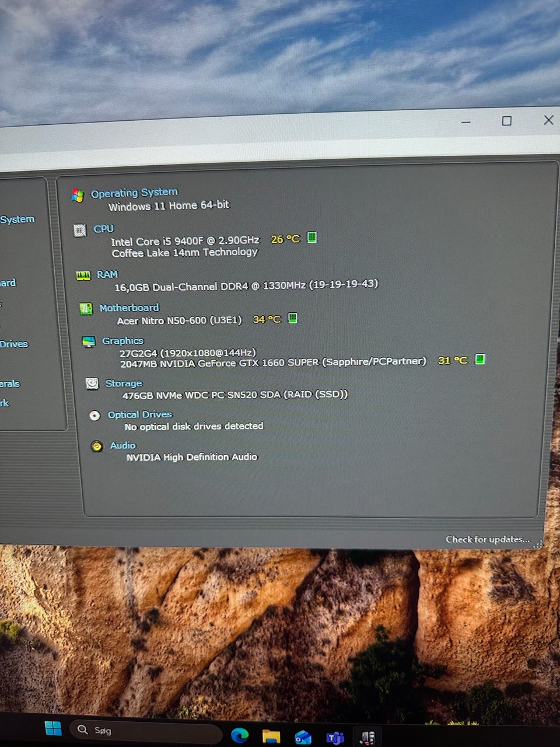Open the Audio section heading
This screenshot has width=560, height=747.
pyautogui.click(x=123, y=445)
